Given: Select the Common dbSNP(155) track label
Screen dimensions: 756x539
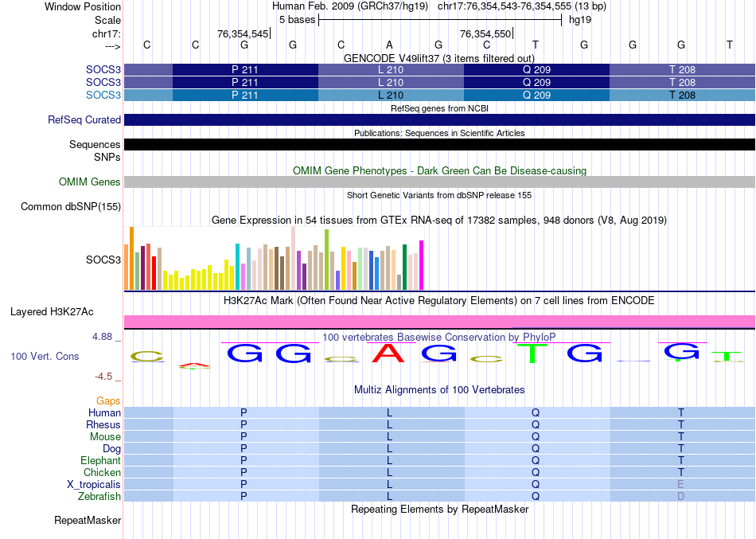Looking at the screenshot, I should tap(70, 206).
